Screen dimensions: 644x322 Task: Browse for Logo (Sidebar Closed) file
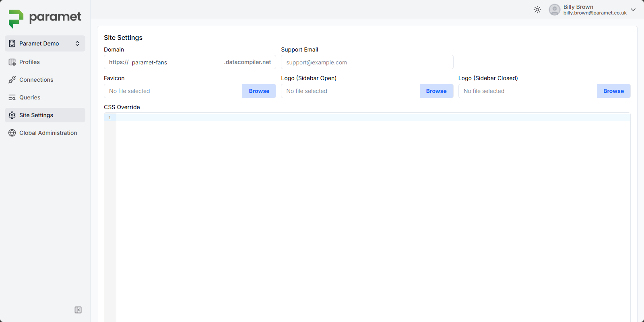click(613, 91)
